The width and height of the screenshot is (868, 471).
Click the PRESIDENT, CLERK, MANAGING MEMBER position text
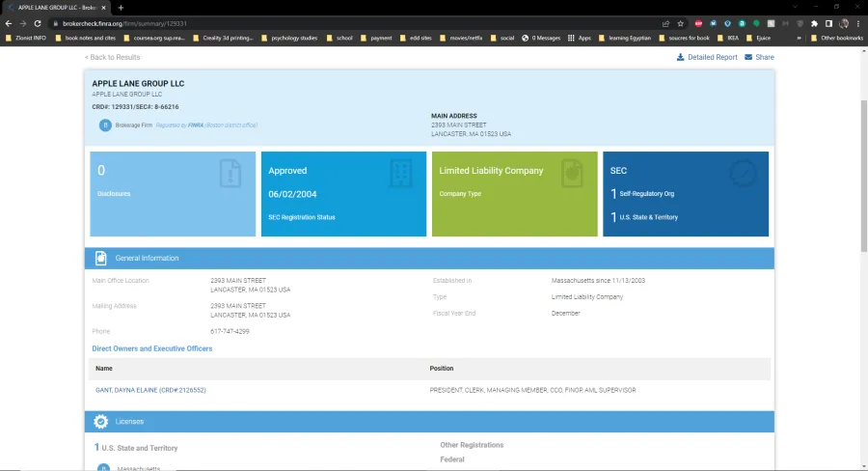point(532,390)
